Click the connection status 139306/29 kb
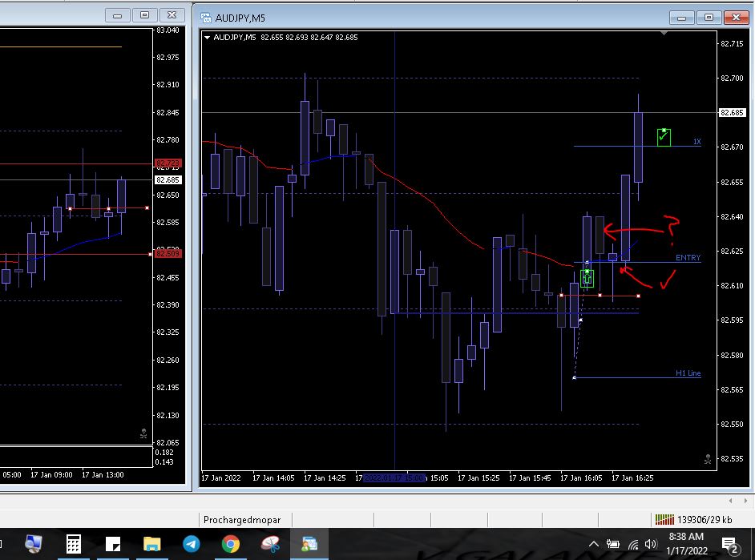Viewport: 755px width, 560px height. [x=693, y=520]
